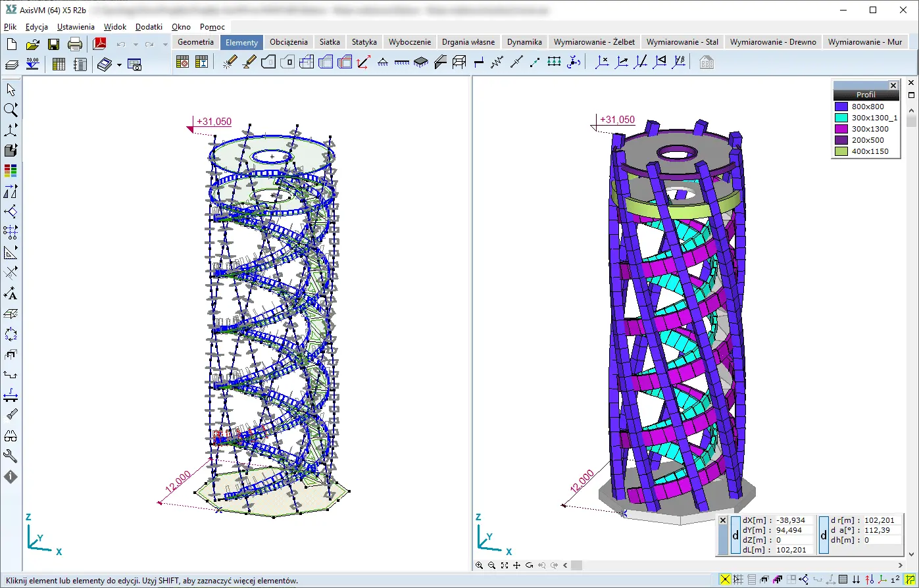919x588 pixels.
Task: Click the Print icon in toolbar
Action: tap(75, 44)
